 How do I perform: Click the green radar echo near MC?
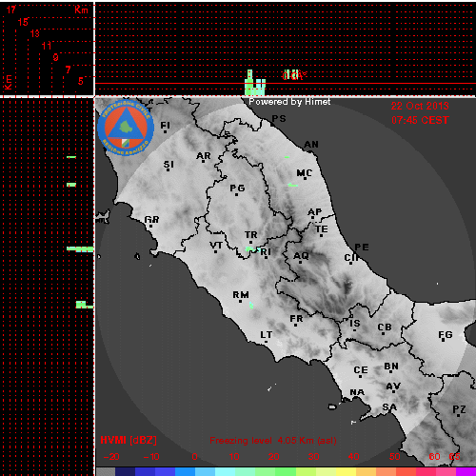click(x=292, y=185)
